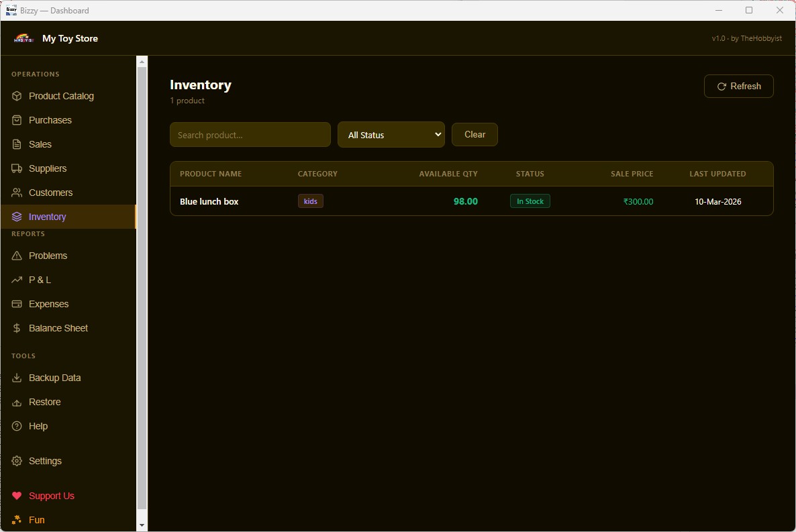The image size is (796, 532).
Task: Click the Backup Data download icon
Action: point(16,378)
